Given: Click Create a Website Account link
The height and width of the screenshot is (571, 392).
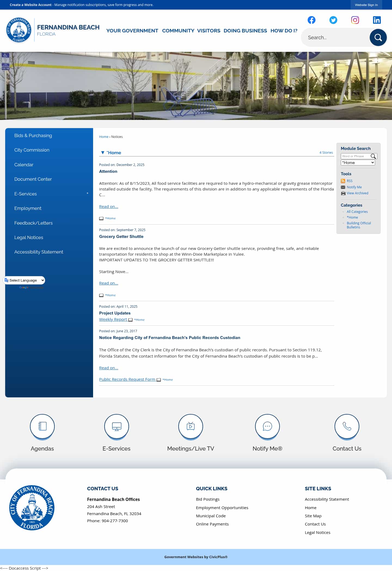Looking at the screenshot, I should pyautogui.click(x=30, y=5).
